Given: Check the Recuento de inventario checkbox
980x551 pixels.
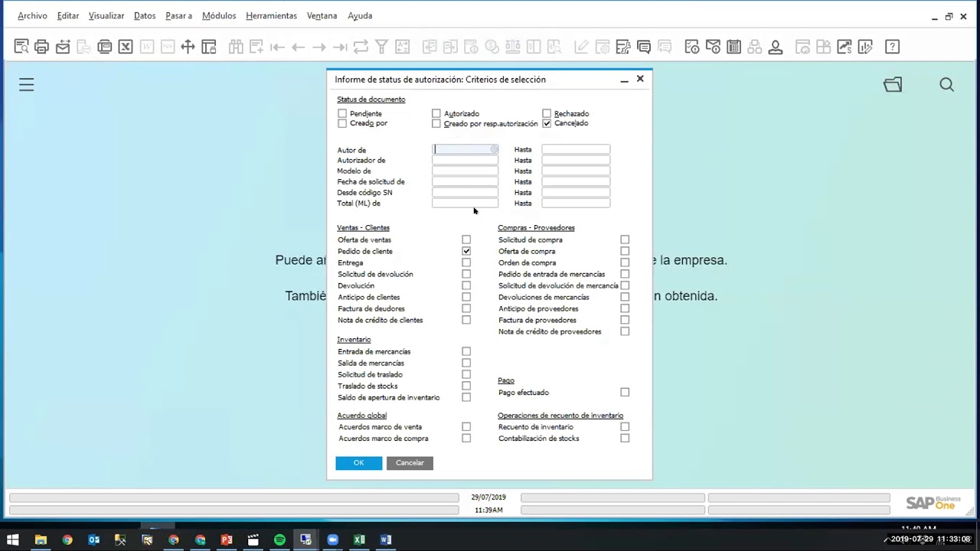Looking at the screenshot, I should coord(625,426).
